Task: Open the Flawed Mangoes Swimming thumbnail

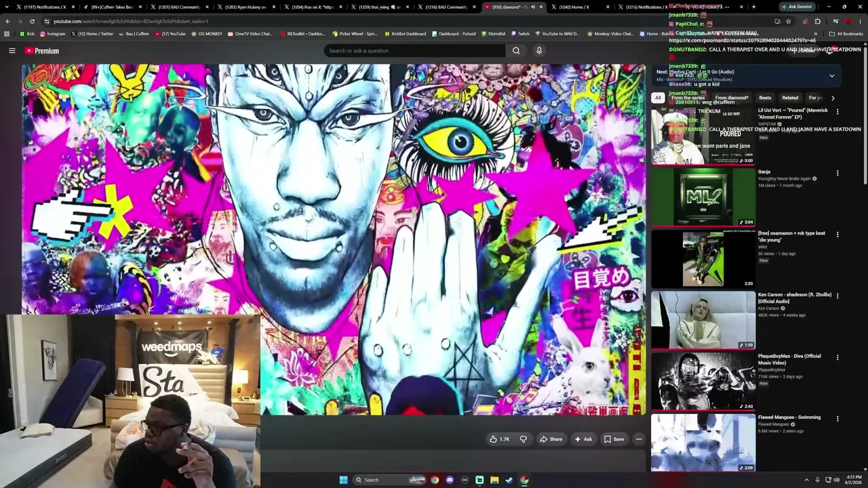Action: click(703, 443)
